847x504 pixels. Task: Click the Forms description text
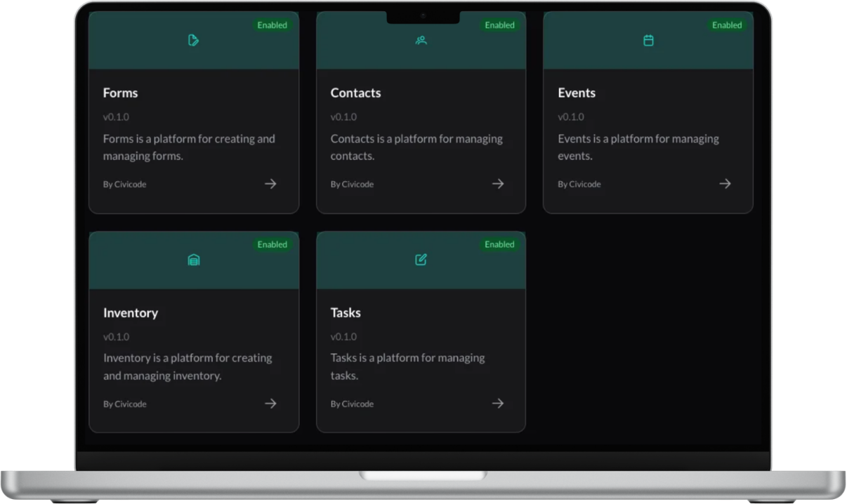click(x=189, y=147)
